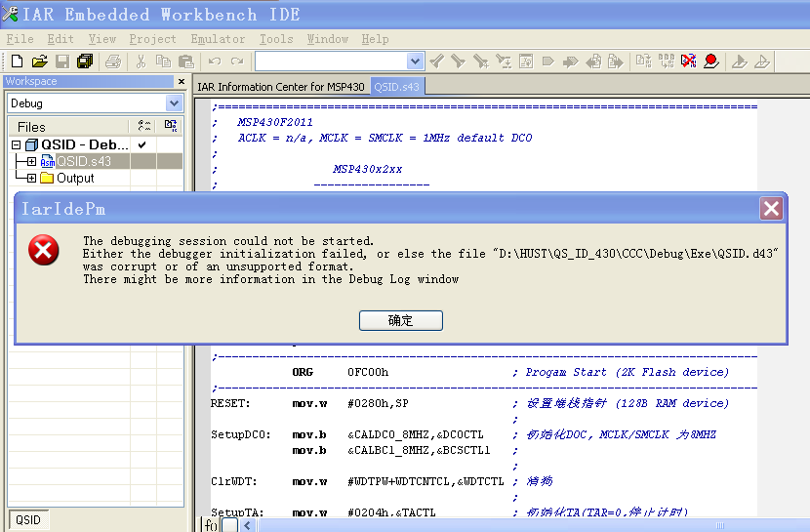Open the Help menu
The height and width of the screenshot is (532, 810).
375,39
